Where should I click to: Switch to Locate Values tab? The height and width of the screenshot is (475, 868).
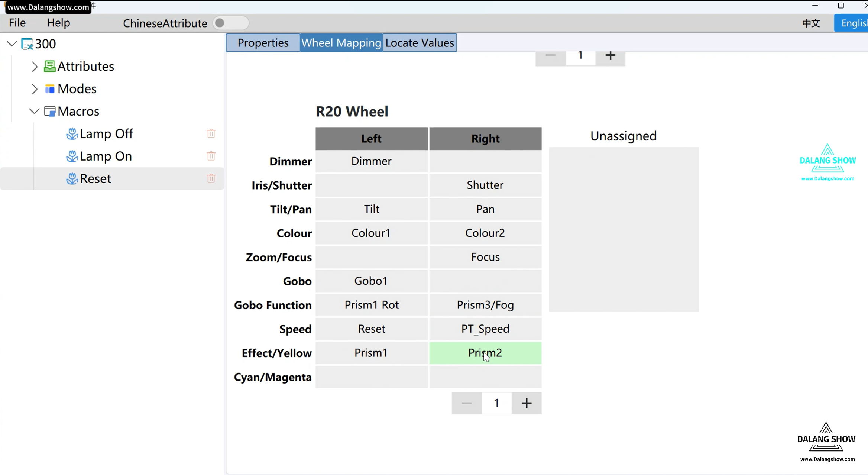[420, 43]
